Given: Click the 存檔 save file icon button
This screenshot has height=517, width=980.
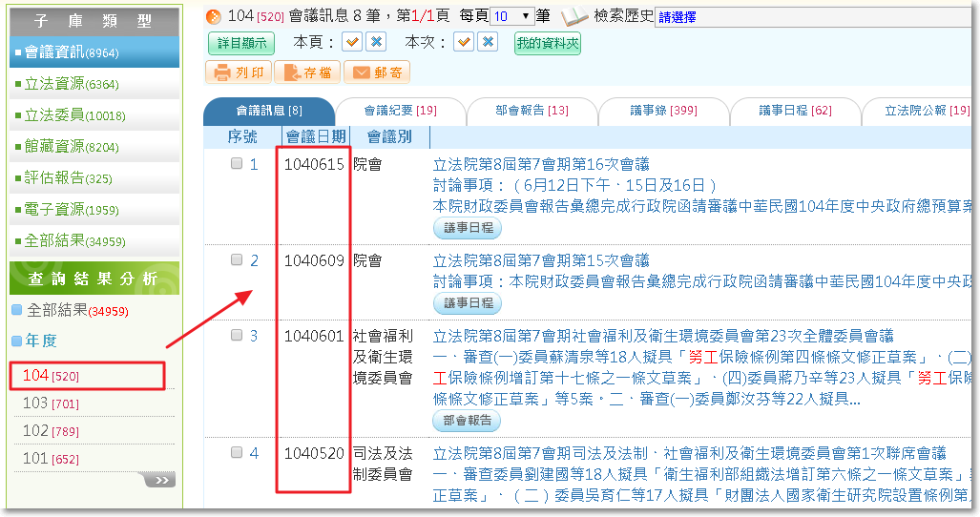Looking at the screenshot, I should click(306, 72).
